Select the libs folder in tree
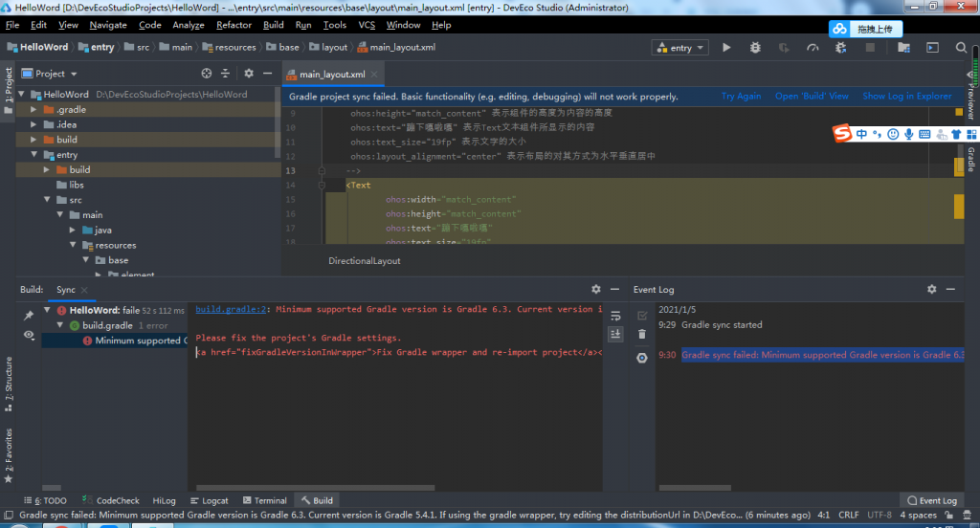 click(77, 185)
